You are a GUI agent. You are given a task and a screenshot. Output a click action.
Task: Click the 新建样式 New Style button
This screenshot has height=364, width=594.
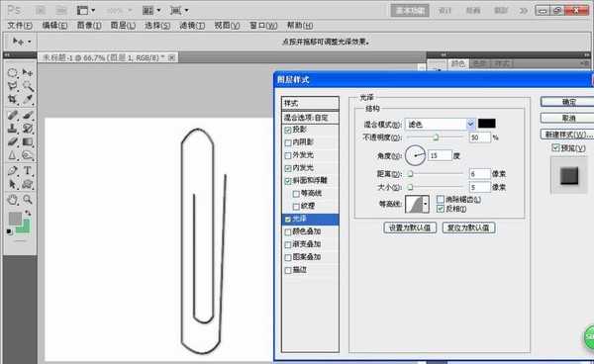pos(568,135)
